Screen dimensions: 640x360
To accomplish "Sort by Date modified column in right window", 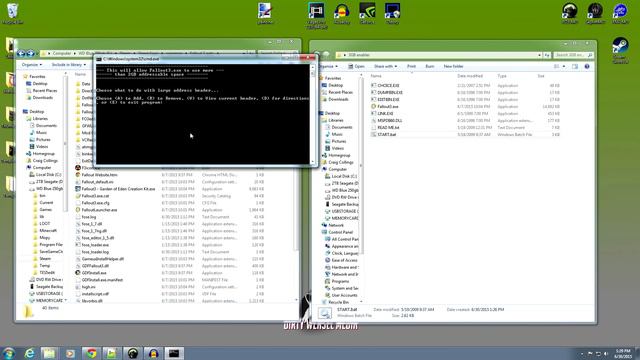I will click(x=470, y=76).
